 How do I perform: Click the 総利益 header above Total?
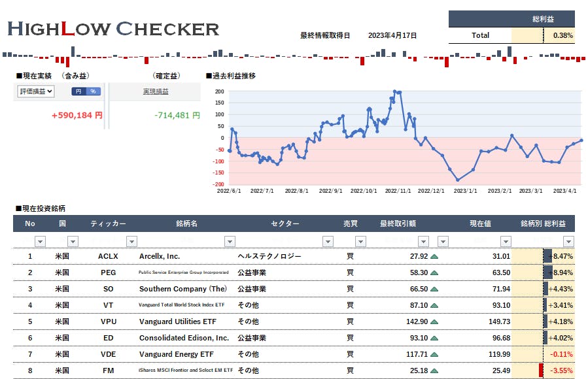(x=544, y=18)
